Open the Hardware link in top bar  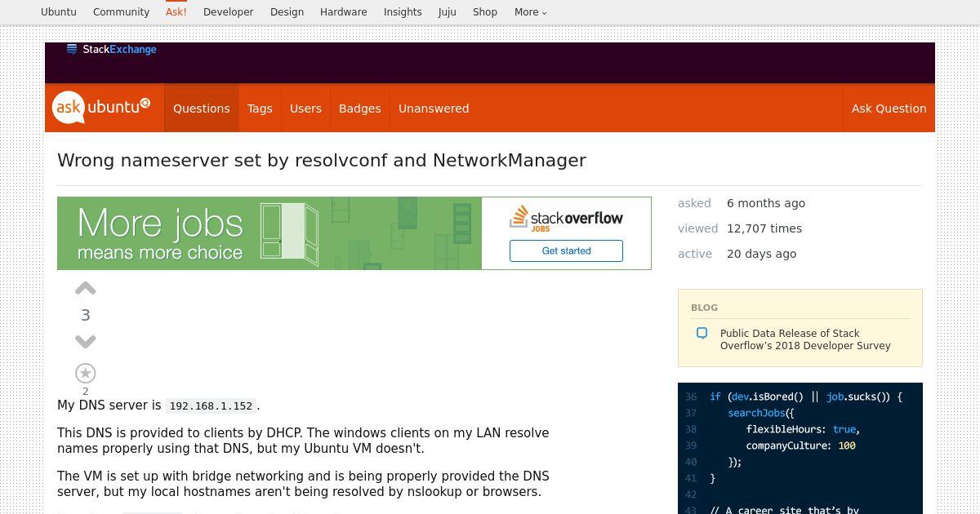click(x=343, y=12)
